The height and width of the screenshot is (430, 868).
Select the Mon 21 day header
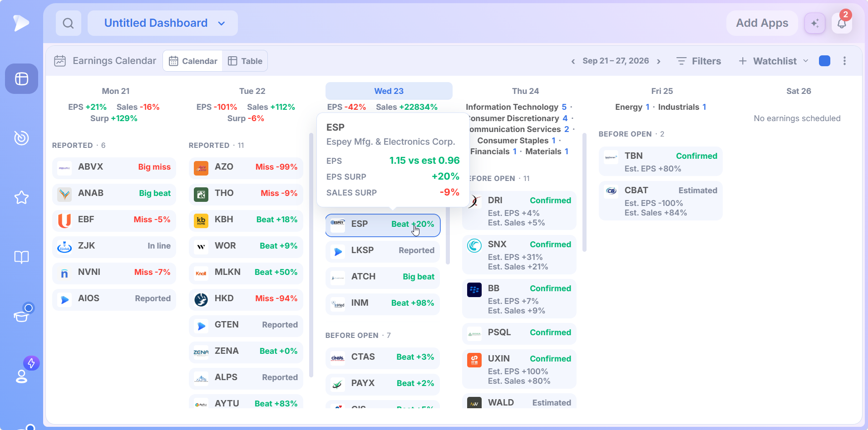click(x=116, y=91)
